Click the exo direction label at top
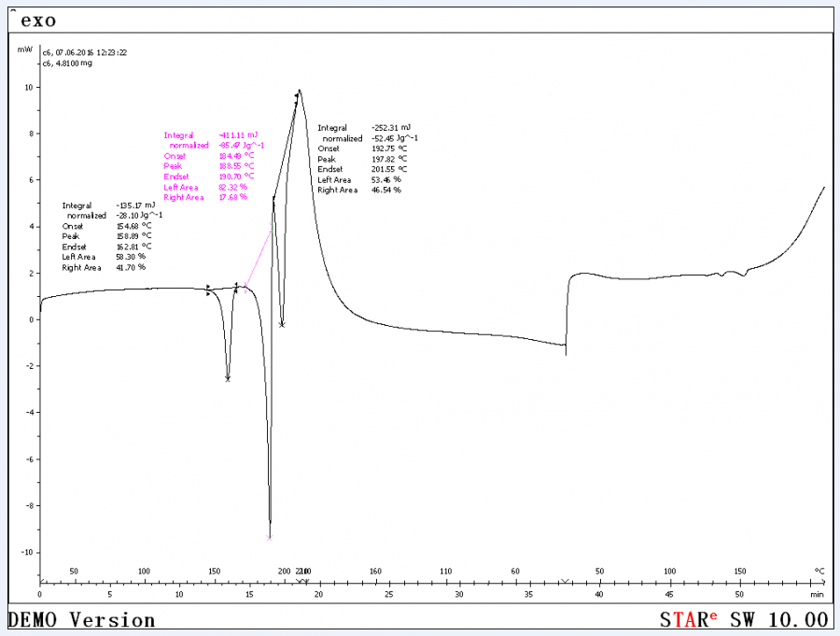Screen dimensions: 840x636 [38, 21]
